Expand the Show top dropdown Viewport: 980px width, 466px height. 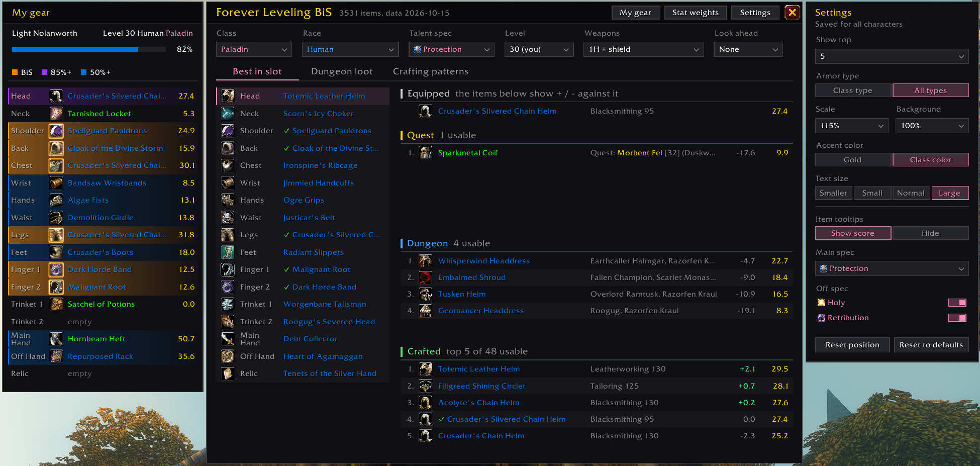point(892,56)
